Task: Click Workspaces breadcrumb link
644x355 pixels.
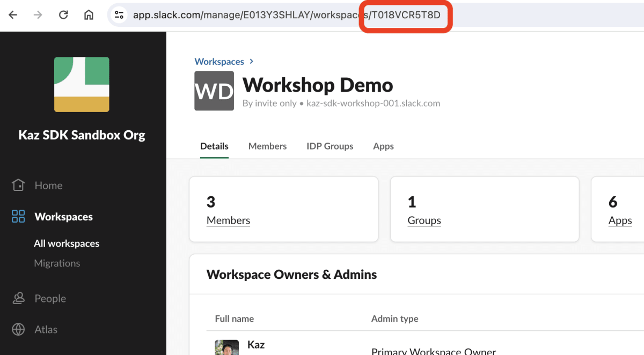Action: 219,62
